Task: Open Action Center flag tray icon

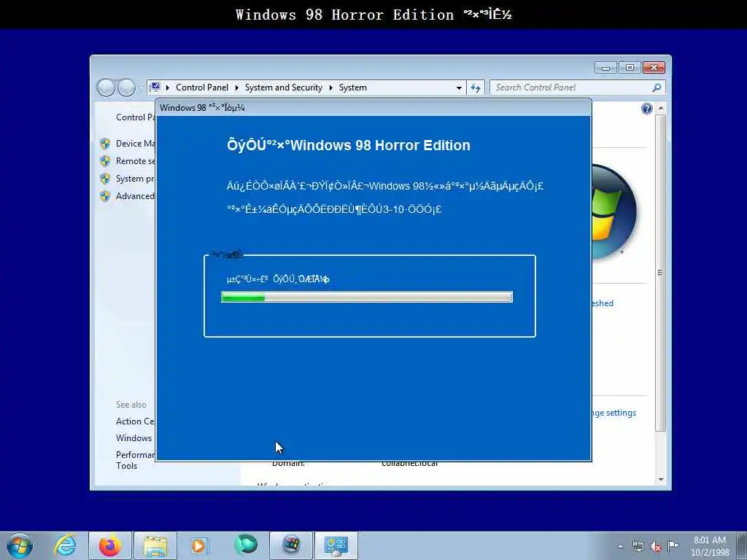Action: point(673,546)
